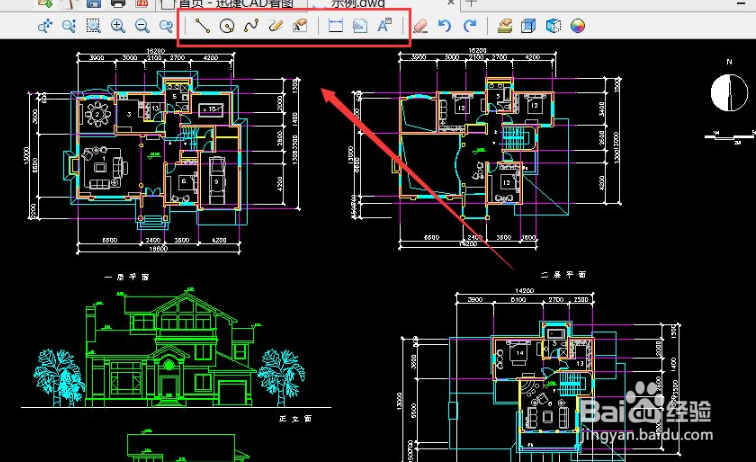Select the Circle drawing tool
Viewport: 756px width, 462px height.
point(227,26)
